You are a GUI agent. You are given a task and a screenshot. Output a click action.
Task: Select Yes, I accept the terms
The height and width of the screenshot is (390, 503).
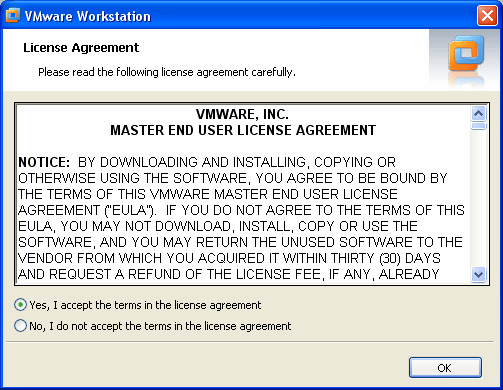click(20, 305)
